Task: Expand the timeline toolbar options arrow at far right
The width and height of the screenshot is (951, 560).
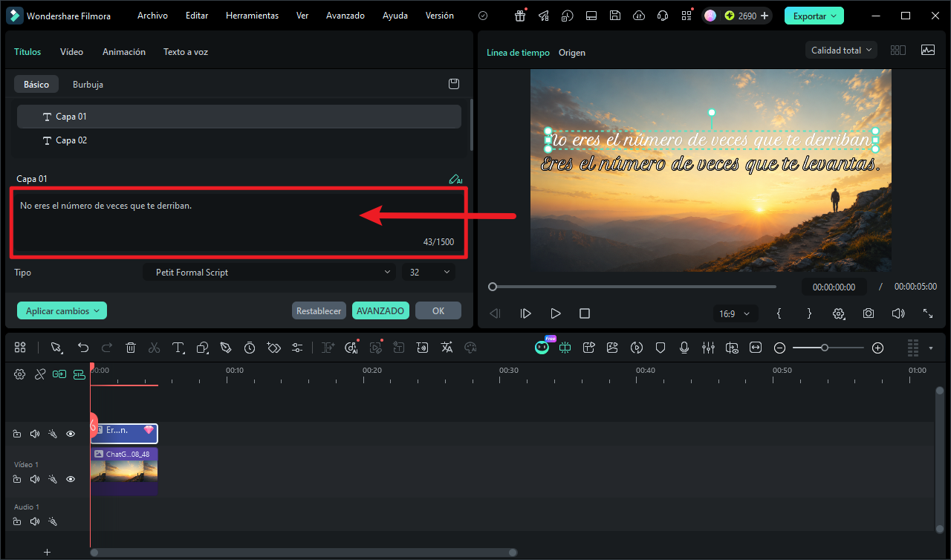Action: [x=931, y=348]
